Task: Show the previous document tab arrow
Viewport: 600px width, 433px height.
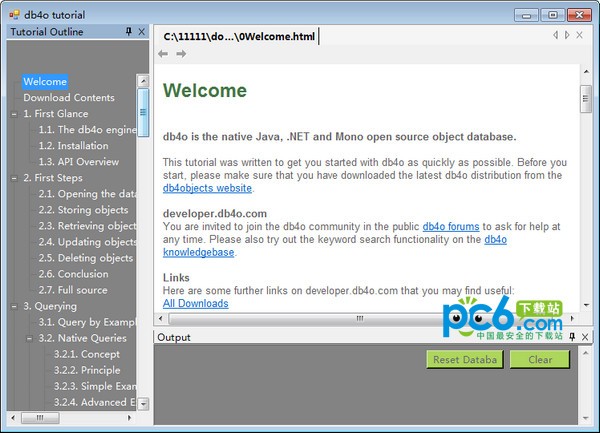Action: coord(555,35)
